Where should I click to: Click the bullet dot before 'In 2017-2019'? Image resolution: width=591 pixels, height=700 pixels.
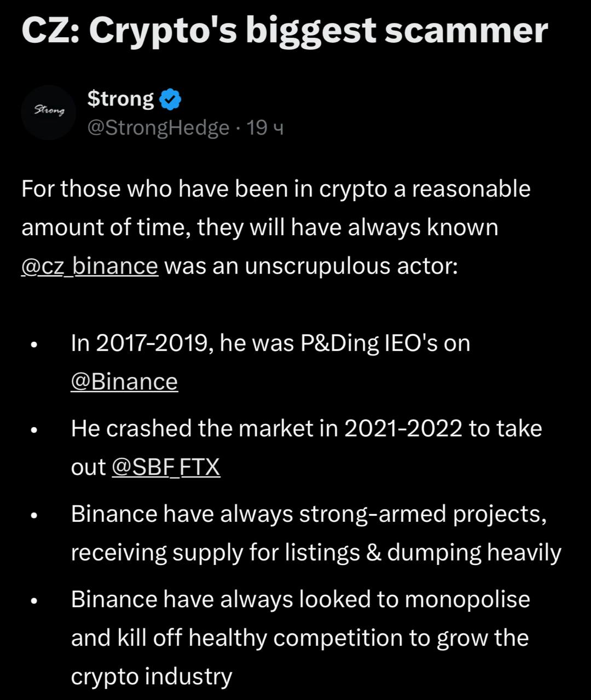coord(34,345)
